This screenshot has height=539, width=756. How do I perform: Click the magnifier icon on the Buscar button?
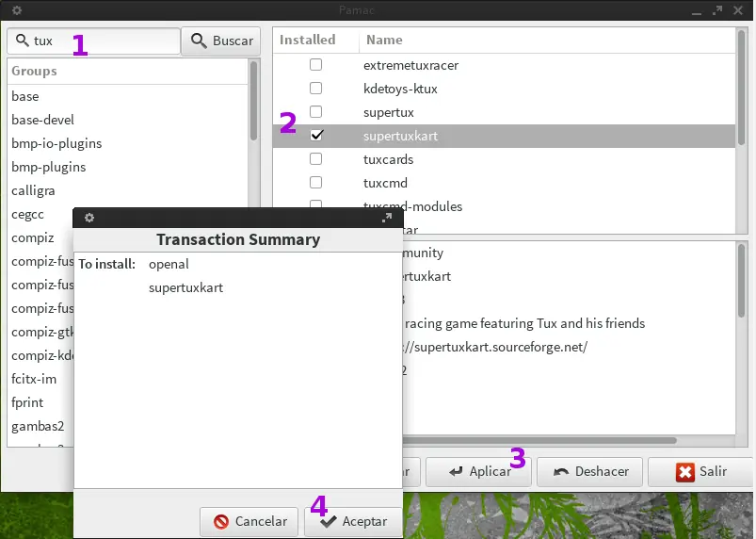click(199, 41)
